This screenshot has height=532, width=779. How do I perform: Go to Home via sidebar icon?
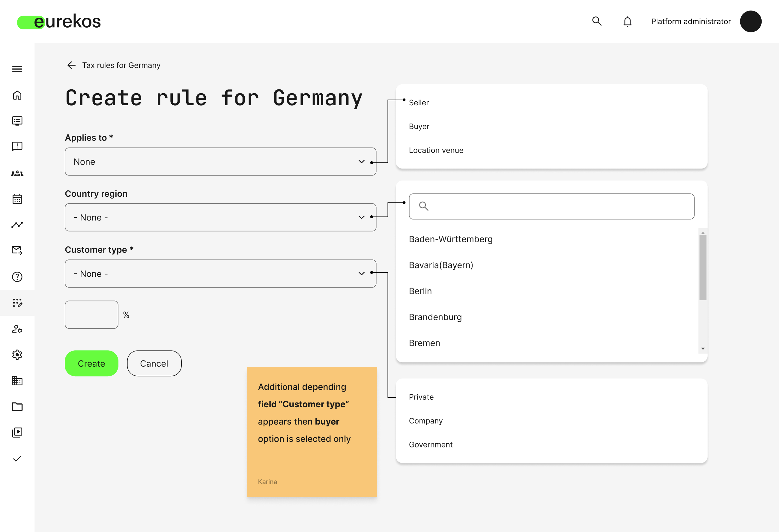[x=17, y=95]
